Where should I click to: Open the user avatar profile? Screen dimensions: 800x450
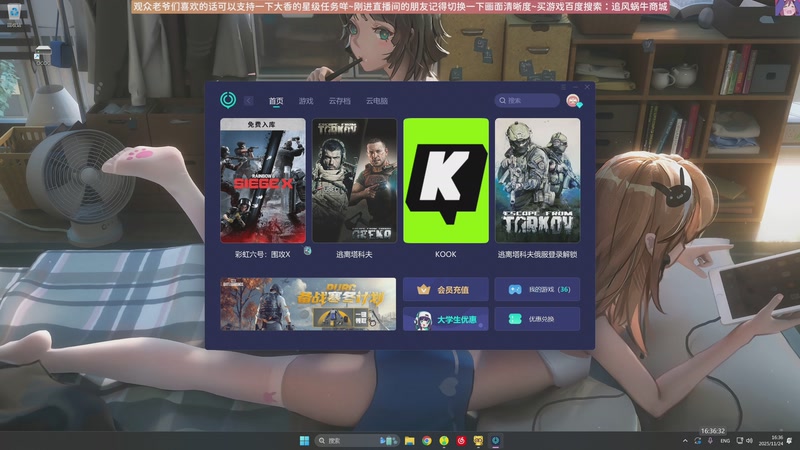pos(573,101)
